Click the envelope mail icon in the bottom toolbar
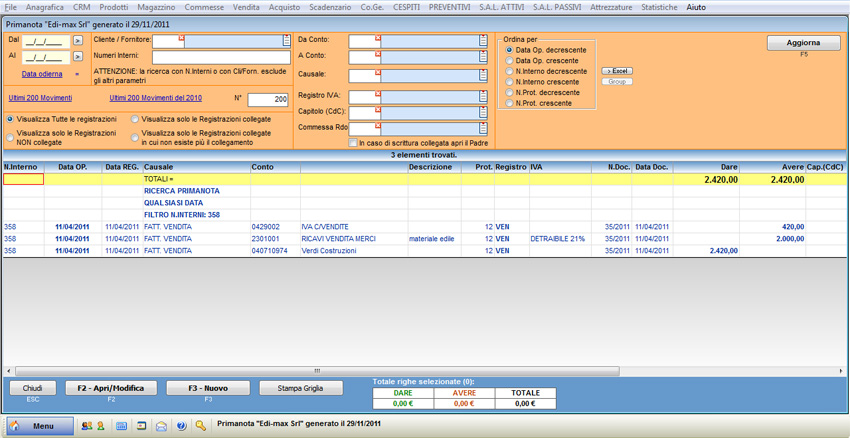Image resolution: width=850 pixels, height=438 pixels. pyautogui.click(x=161, y=426)
